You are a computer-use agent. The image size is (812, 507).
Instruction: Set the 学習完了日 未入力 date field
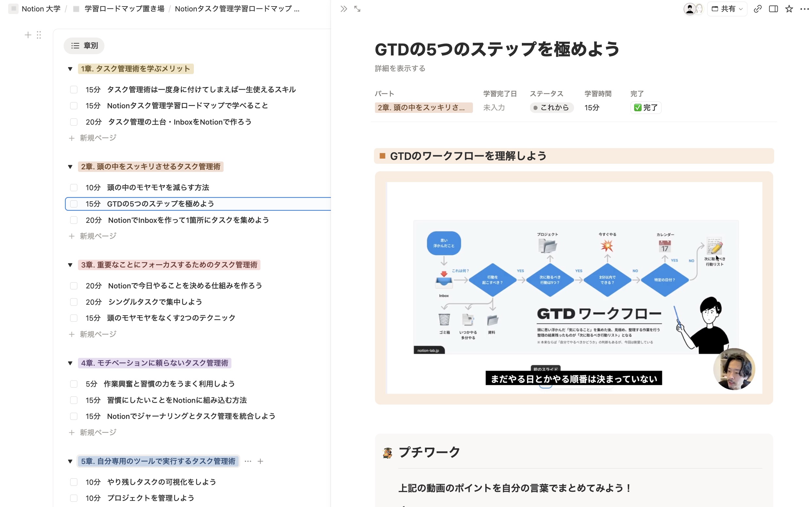[x=494, y=108]
